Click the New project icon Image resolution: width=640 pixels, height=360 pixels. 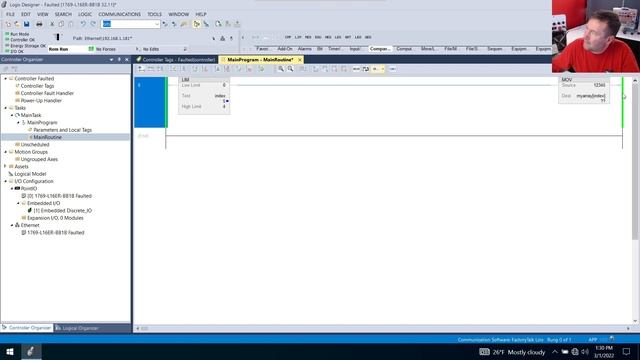coord(8,24)
